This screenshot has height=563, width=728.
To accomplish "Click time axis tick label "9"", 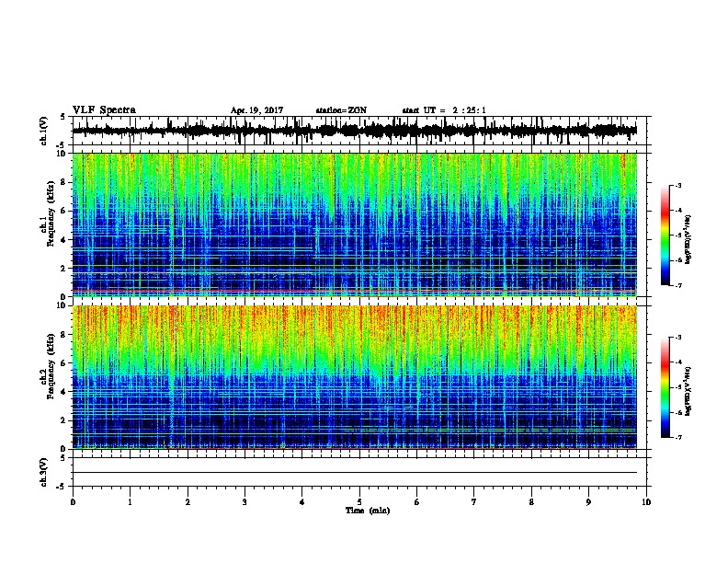I will click(x=588, y=502).
